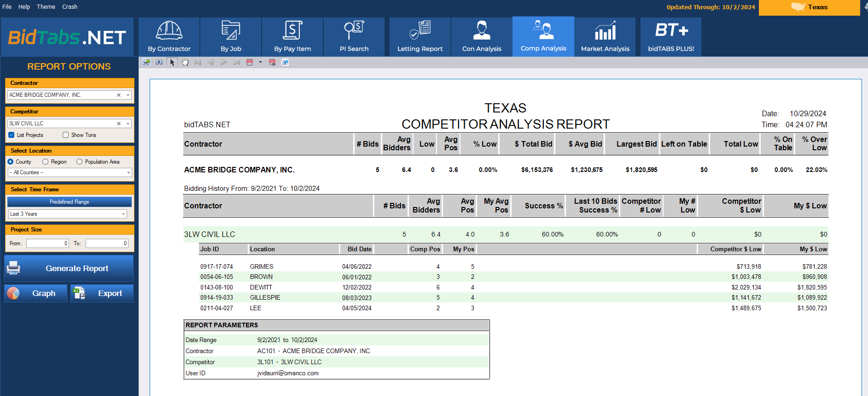Open the By Job section
This screenshot has height=396, width=868.
point(231,37)
